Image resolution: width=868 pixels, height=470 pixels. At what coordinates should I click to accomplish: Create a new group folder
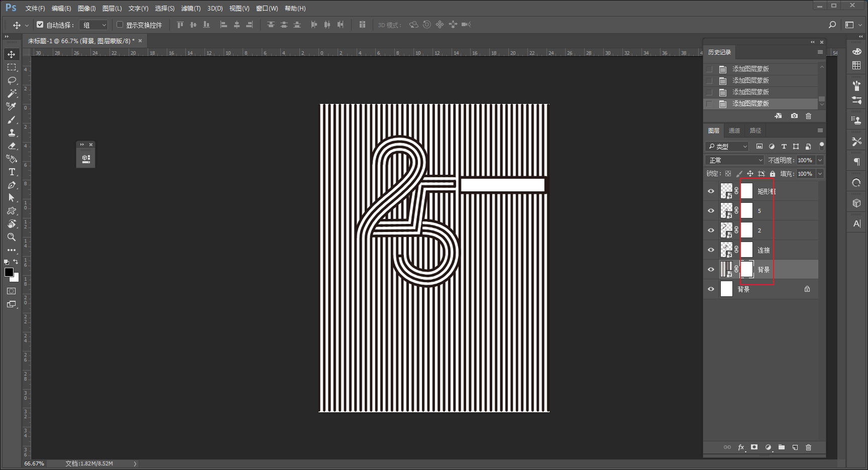click(x=782, y=447)
